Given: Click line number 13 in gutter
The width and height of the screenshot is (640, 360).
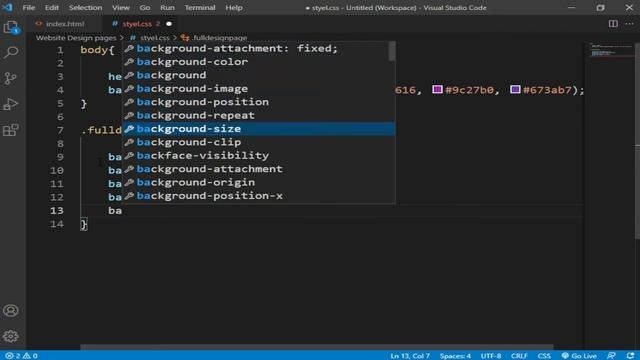Looking at the screenshot, I should tap(57, 210).
